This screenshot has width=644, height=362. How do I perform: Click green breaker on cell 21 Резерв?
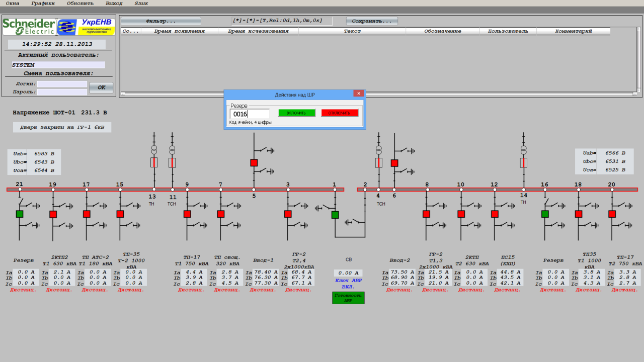tap(20, 214)
